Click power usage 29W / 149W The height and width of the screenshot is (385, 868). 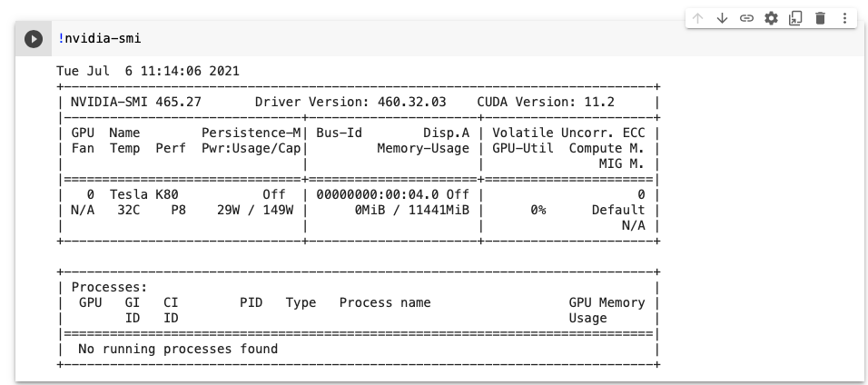pyautogui.click(x=255, y=210)
